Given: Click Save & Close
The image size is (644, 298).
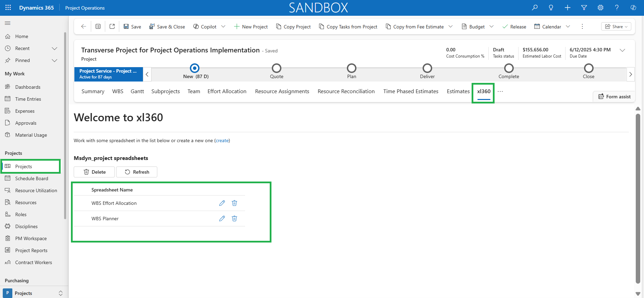Looking at the screenshot, I should (x=167, y=26).
